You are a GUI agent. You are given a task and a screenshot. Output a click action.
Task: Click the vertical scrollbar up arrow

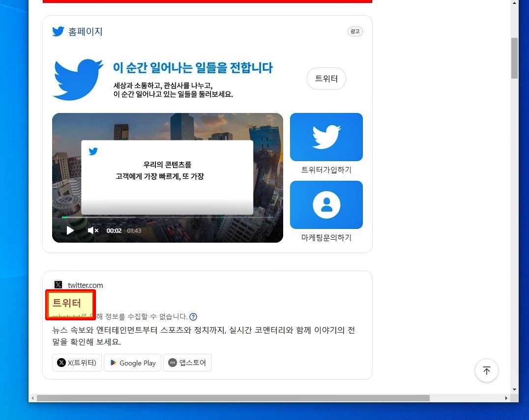click(514, 2)
